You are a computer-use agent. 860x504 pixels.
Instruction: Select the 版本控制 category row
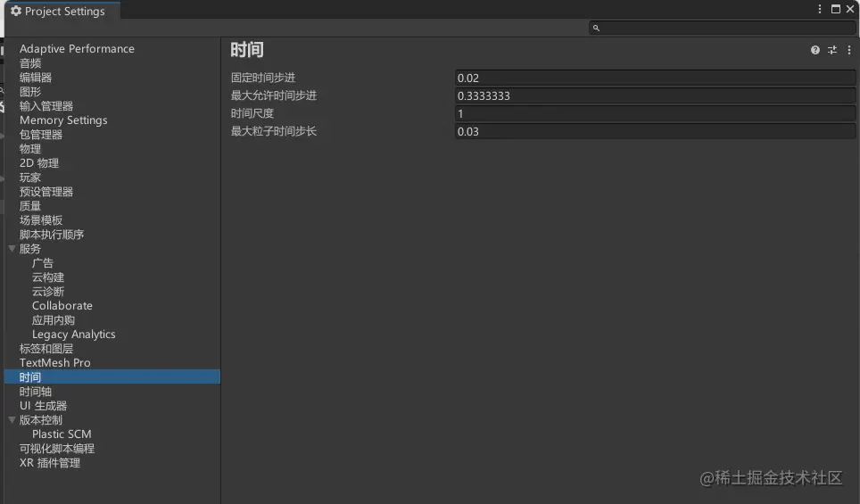coord(40,419)
